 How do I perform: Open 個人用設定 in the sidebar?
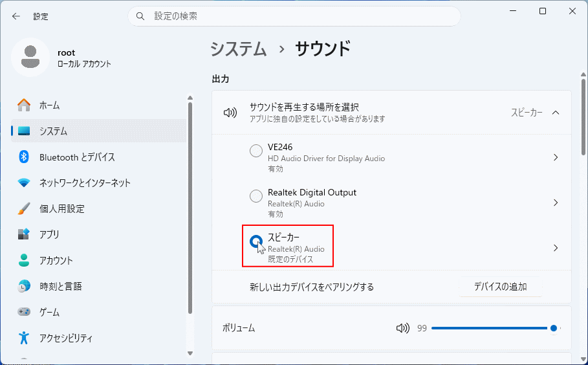[x=98, y=208]
